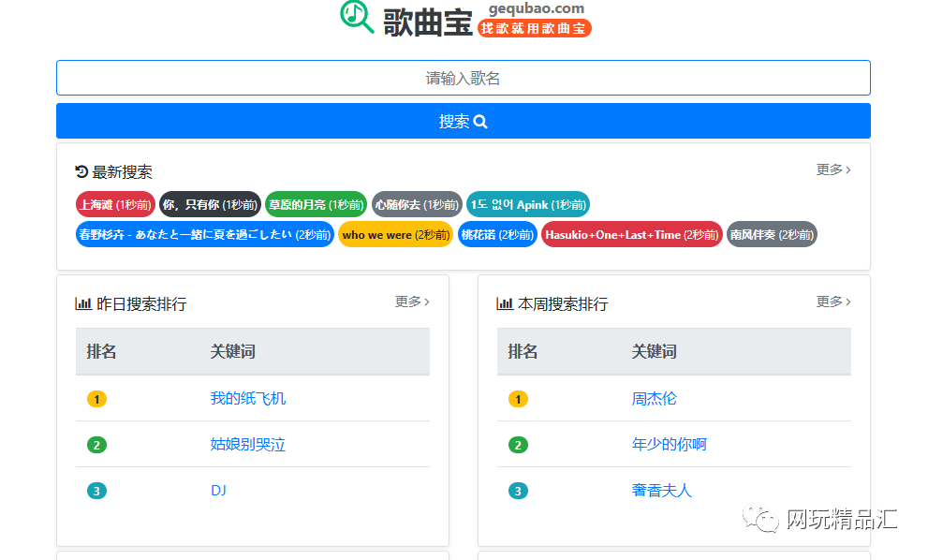Select the 南风伴奏 recent search tag

click(772, 234)
